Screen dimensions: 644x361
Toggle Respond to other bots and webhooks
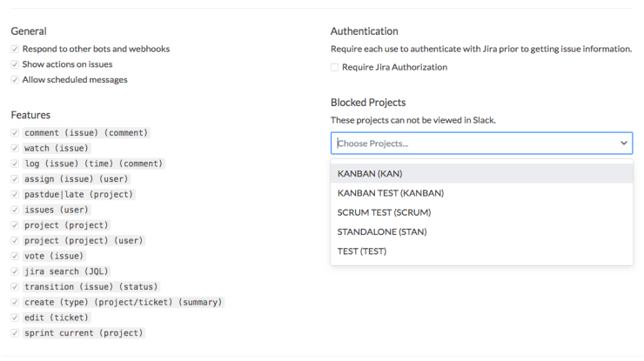point(15,49)
